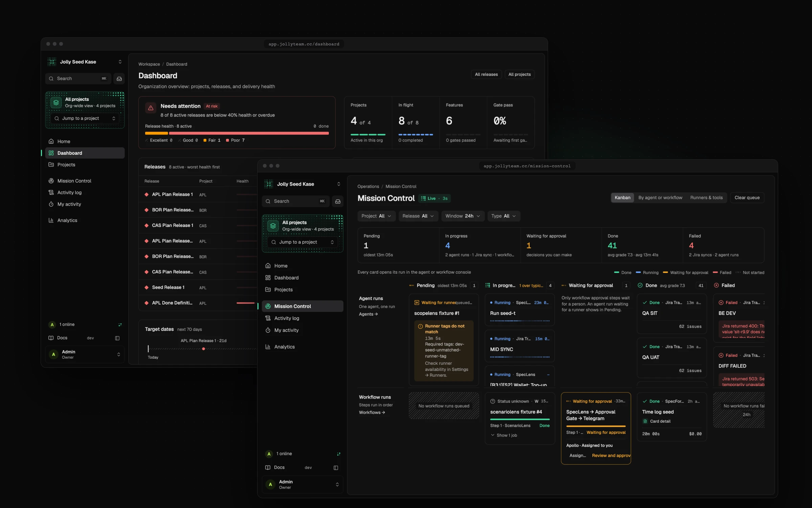Open Mission Control from Dashboard window sidebar
Image resolution: width=812 pixels, height=508 pixels.
coord(85,181)
